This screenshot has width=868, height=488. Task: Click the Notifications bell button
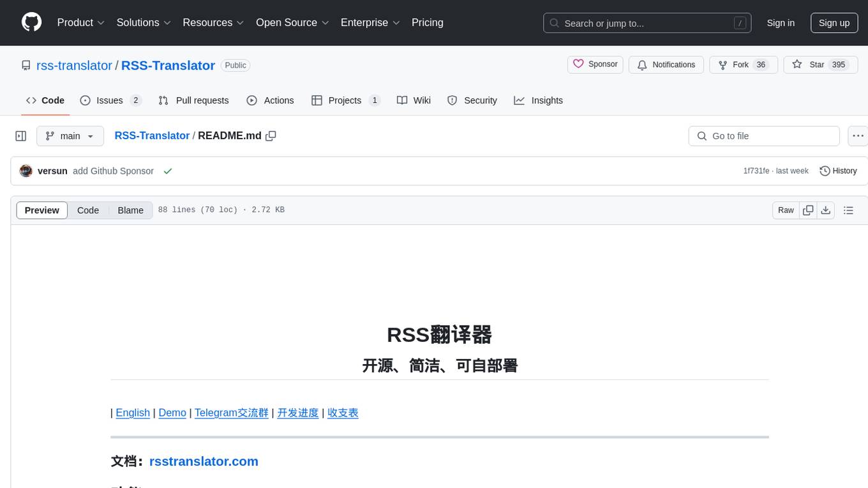666,65
